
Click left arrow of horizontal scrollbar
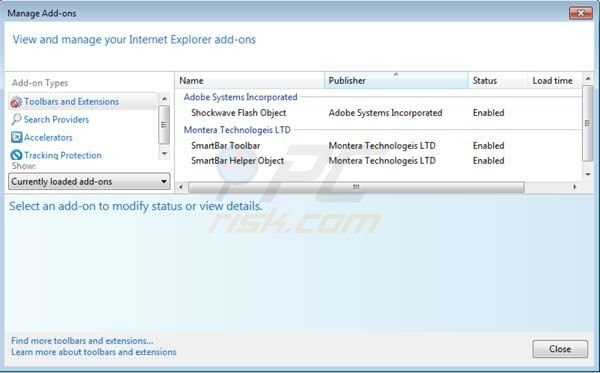pyautogui.click(x=181, y=187)
